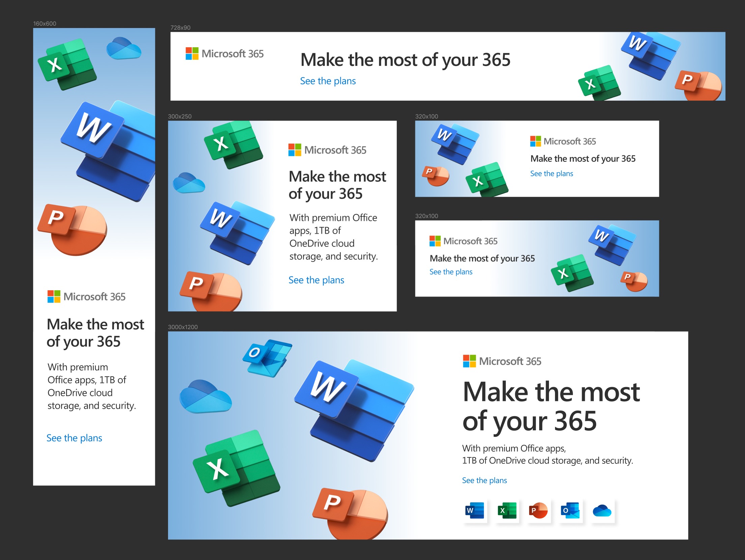Image resolution: width=745 pixels, height=560 pixels.
Task: Click the PowerPoint icon in the 728x90 banner
Action: coord(698,85)
